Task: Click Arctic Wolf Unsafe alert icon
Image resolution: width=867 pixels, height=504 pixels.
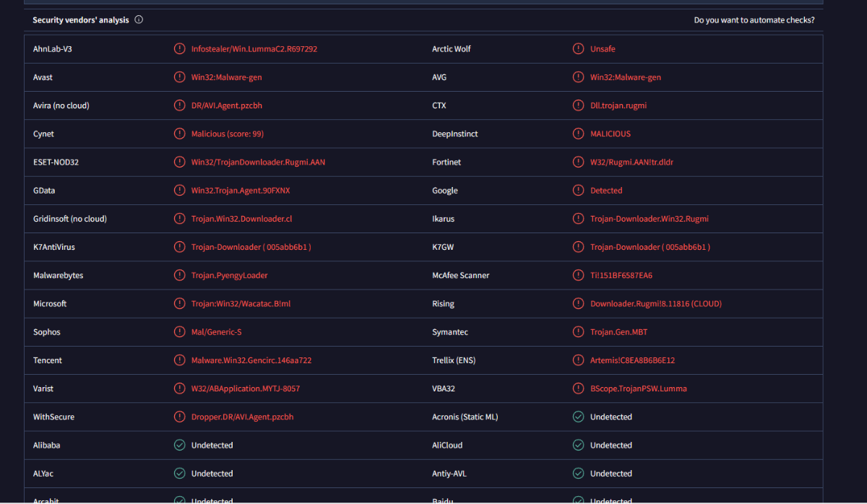Action: [578, 49]
